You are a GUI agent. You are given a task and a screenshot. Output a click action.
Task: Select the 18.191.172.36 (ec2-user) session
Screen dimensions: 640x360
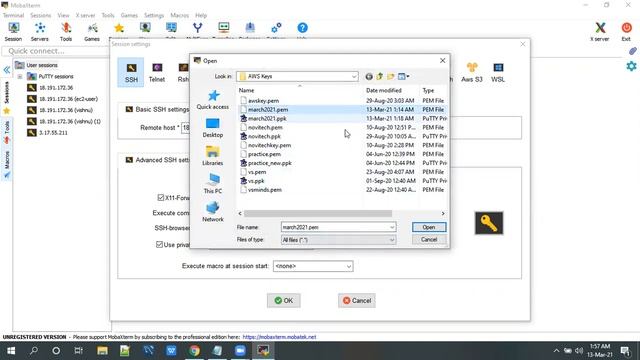click(x=68, y=99)
